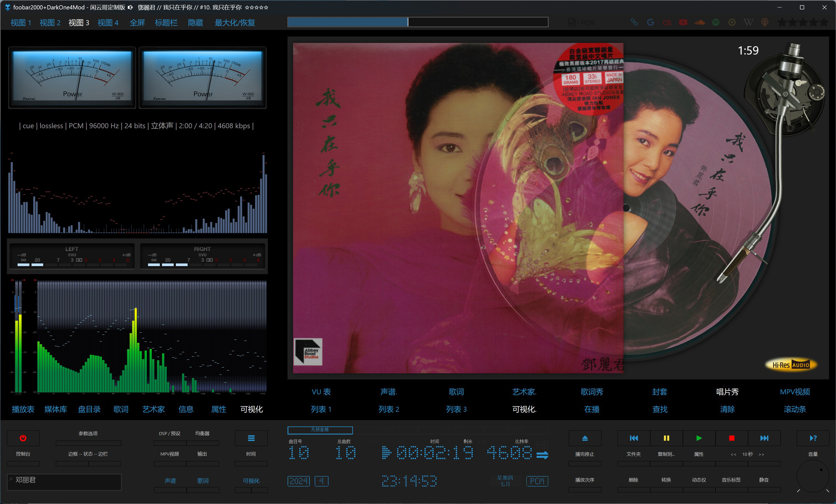
Task: Click the red power console icon
Action: 23,438
